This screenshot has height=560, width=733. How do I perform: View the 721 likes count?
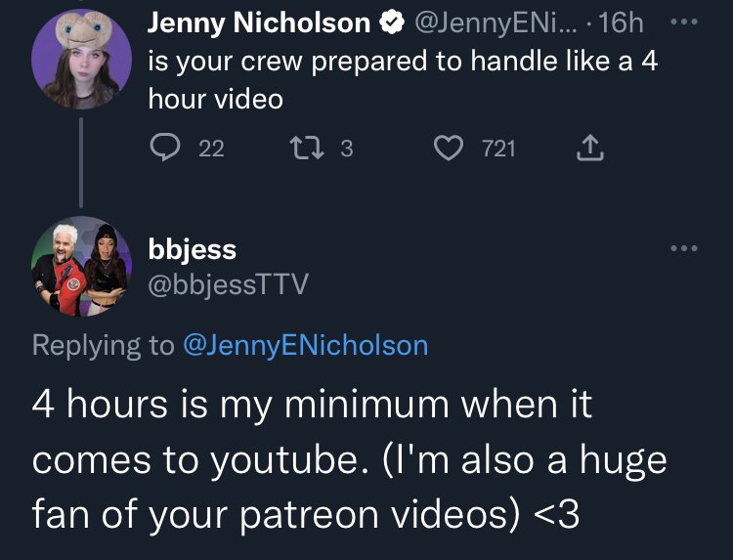click(x=498, y=149)
